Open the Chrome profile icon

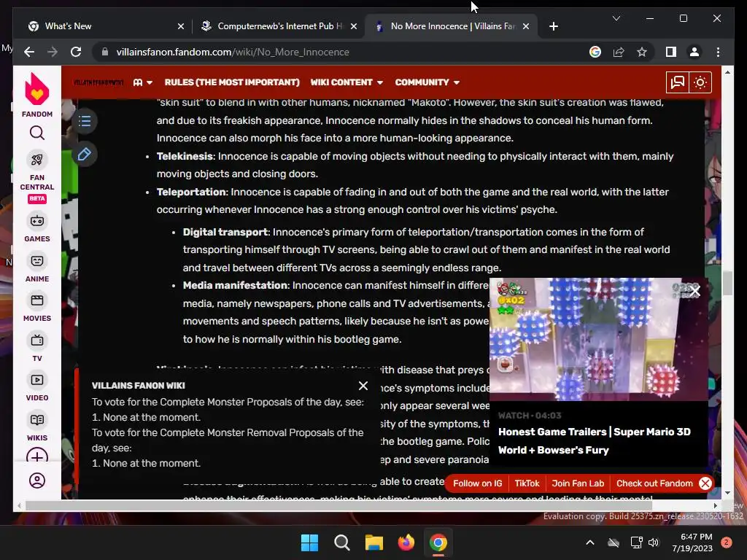pos(694,52)
